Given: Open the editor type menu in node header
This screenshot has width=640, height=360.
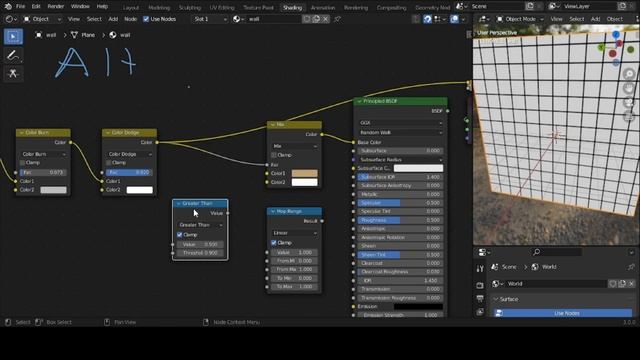Looking at the screenshot, I should click(x=11, y=19).
